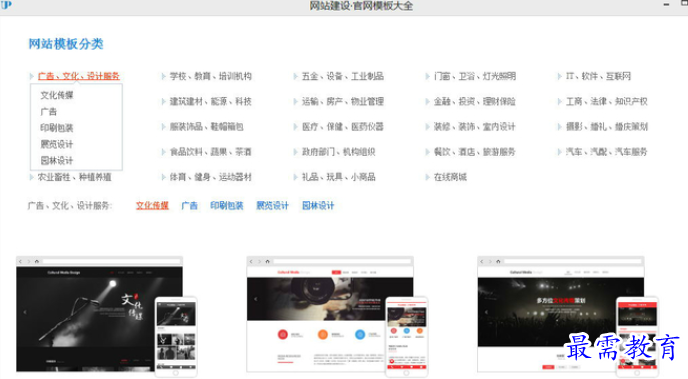Click the 网站模板分类 heading
The height and width of the screenshot is (379, 688).
[66, 44]
